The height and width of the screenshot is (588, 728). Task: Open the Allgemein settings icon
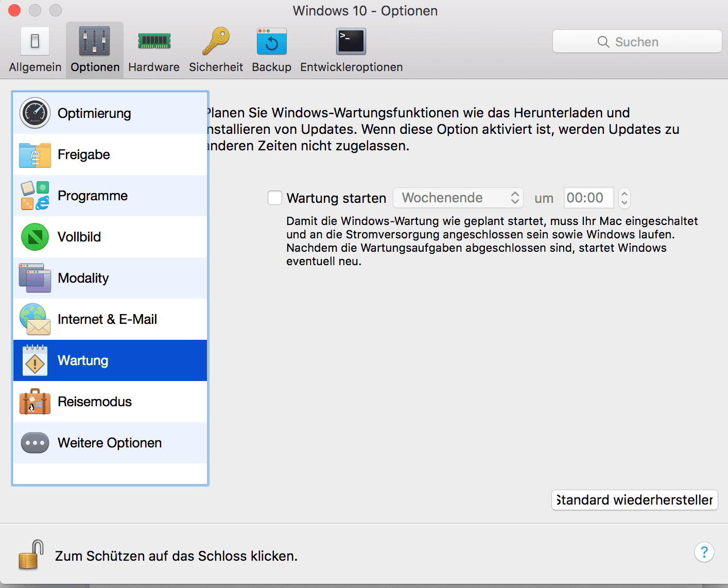point(35,41)
